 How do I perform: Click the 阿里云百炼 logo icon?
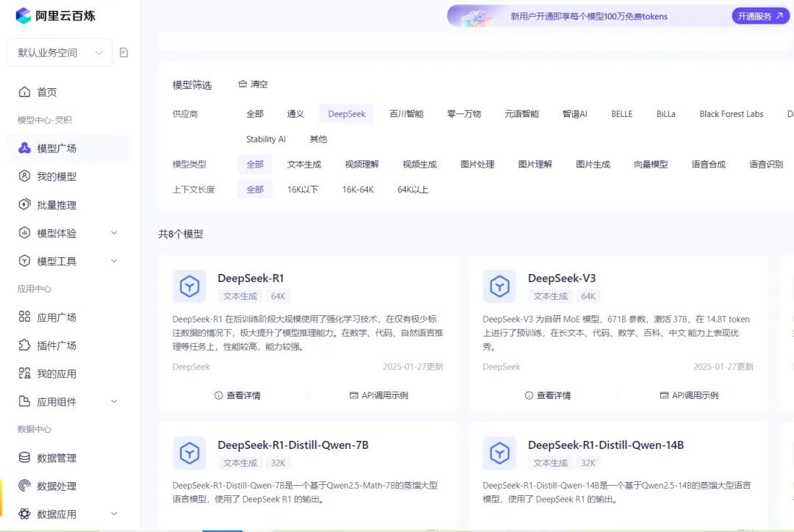[24, 15]
